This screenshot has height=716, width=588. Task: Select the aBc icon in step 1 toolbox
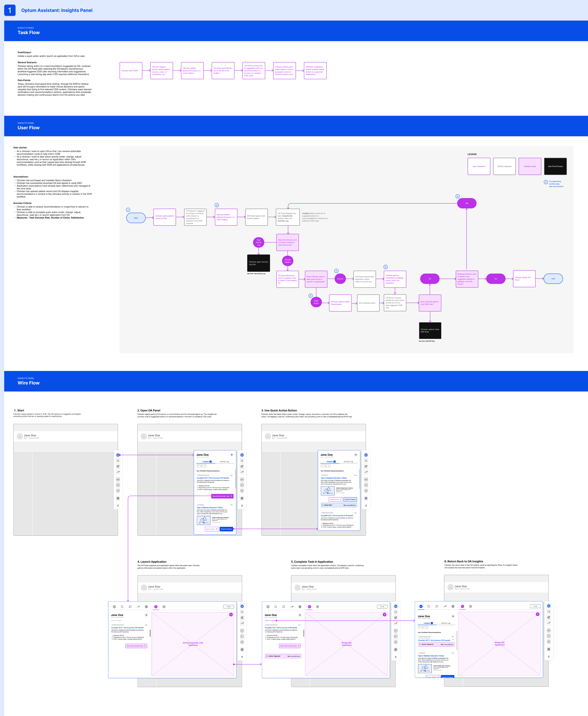click(118, 479)
